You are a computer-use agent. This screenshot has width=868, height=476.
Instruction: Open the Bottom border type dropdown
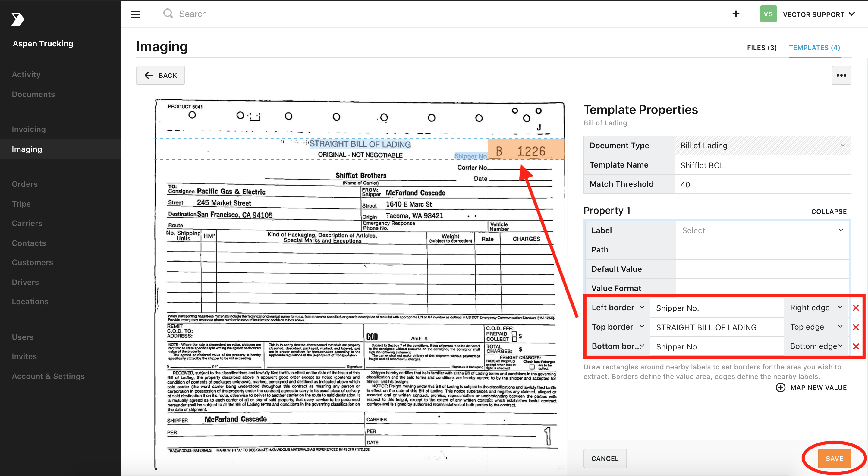click(618, 346)
